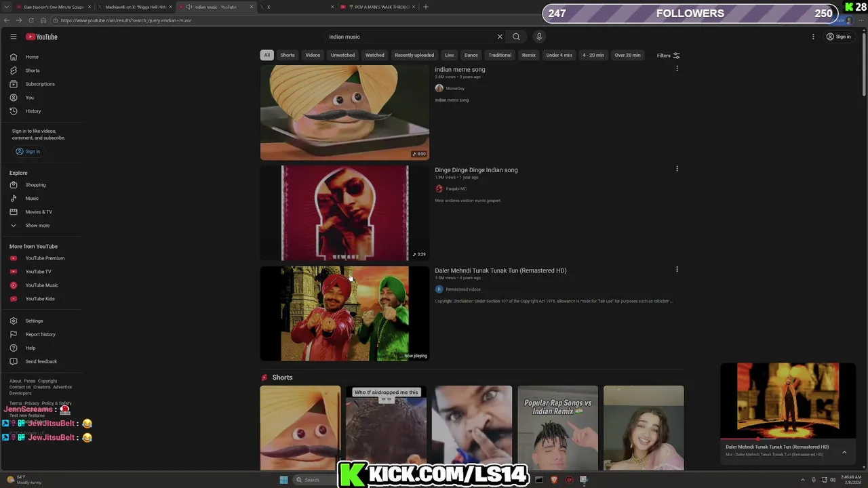The image size is (868, 488).
Task: Open the more-options menu for Dinge Dinge Dinge
Action: tap(677, 169)
